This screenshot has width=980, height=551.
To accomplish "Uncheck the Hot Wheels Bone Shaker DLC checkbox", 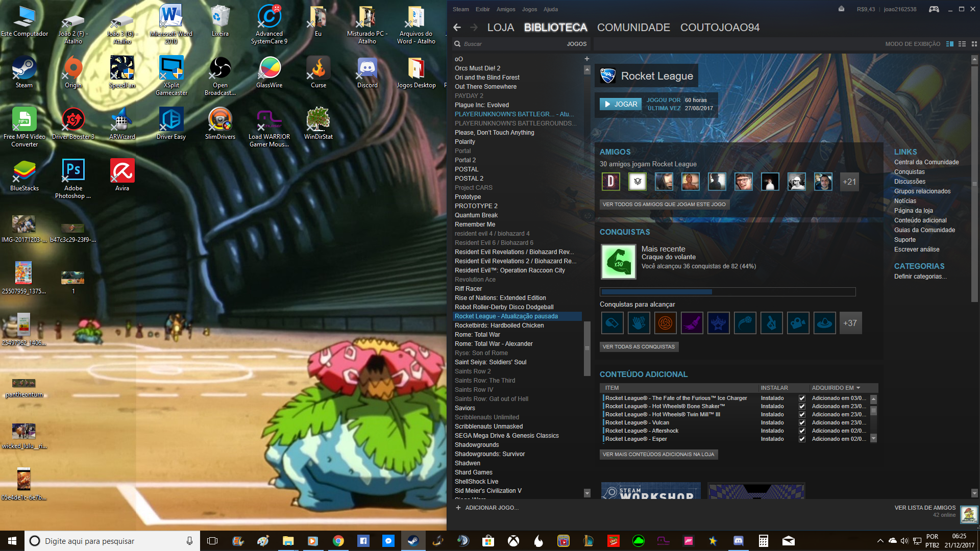I will 802,407.
